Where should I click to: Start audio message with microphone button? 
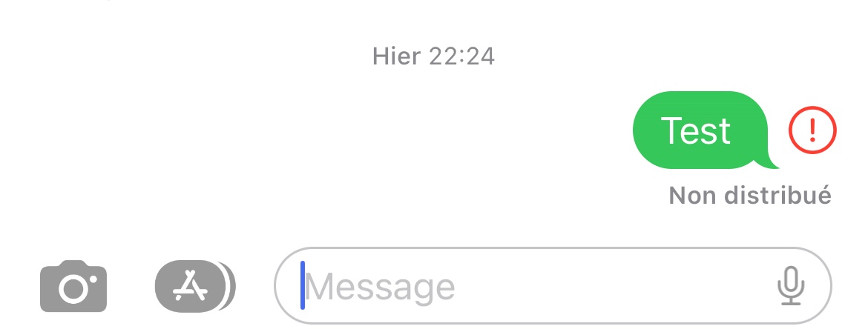coord(791,285)
